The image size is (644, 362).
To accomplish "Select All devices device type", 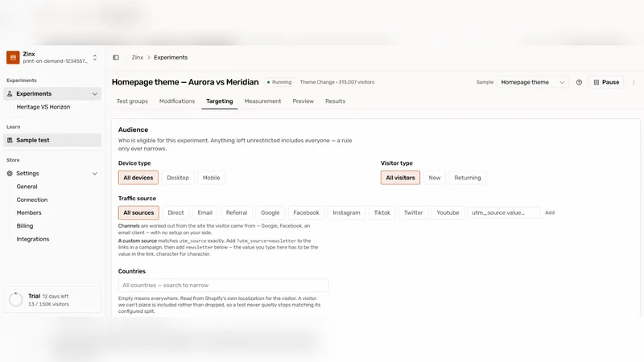I will pos(138,178).
